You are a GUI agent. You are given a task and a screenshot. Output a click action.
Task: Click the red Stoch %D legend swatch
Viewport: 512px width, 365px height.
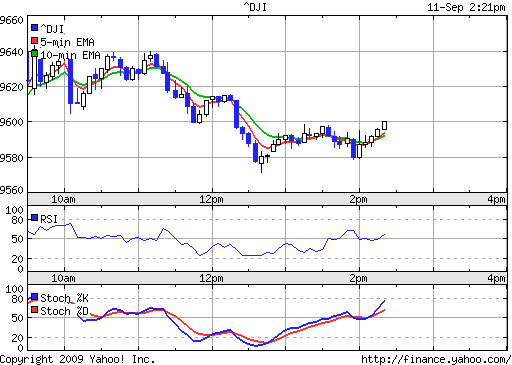click(34, 310)
